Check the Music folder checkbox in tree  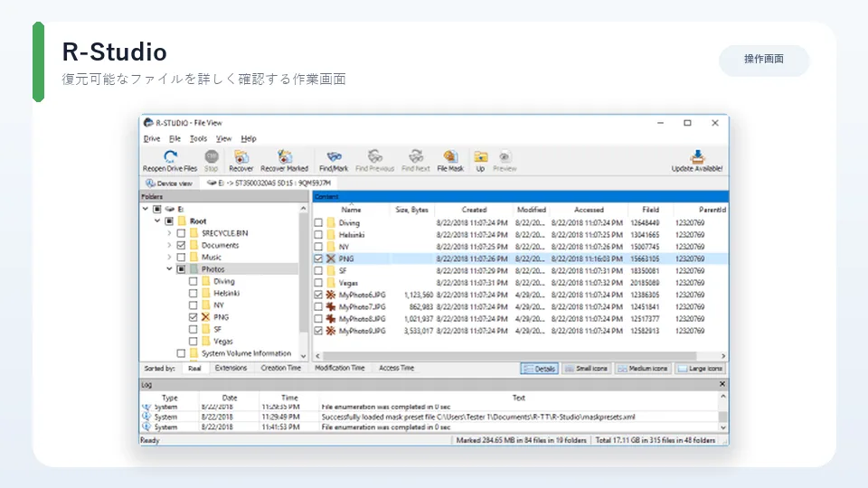181,258
